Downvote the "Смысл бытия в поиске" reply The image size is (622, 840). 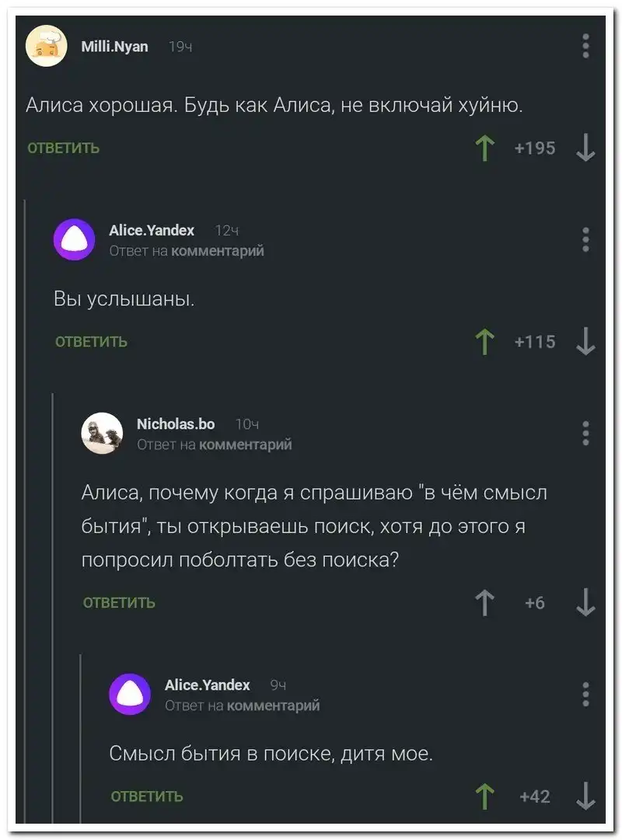tap(585, 796)
